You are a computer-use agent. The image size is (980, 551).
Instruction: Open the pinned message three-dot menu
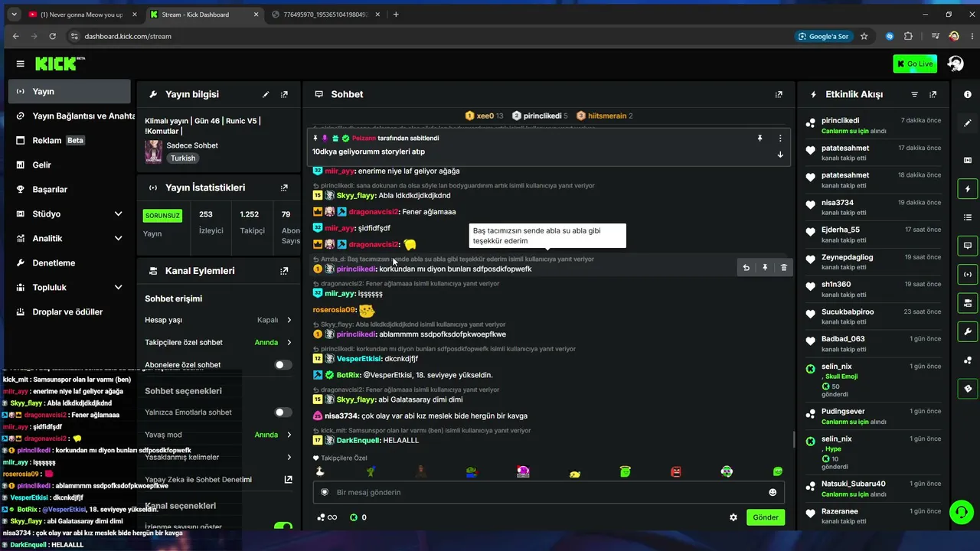click(780, 139)
